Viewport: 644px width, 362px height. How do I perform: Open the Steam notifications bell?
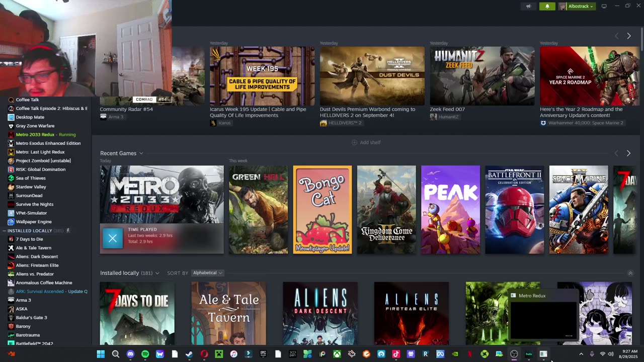547,6
